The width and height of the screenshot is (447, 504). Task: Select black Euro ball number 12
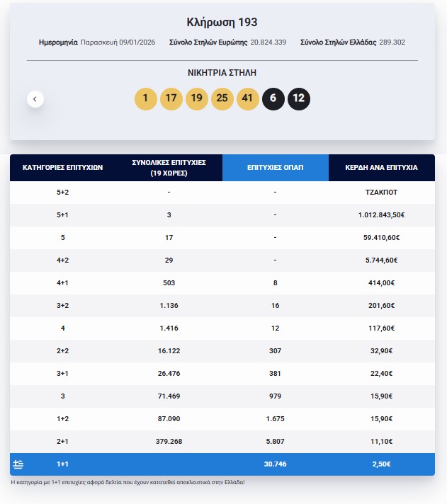point(298,98)
